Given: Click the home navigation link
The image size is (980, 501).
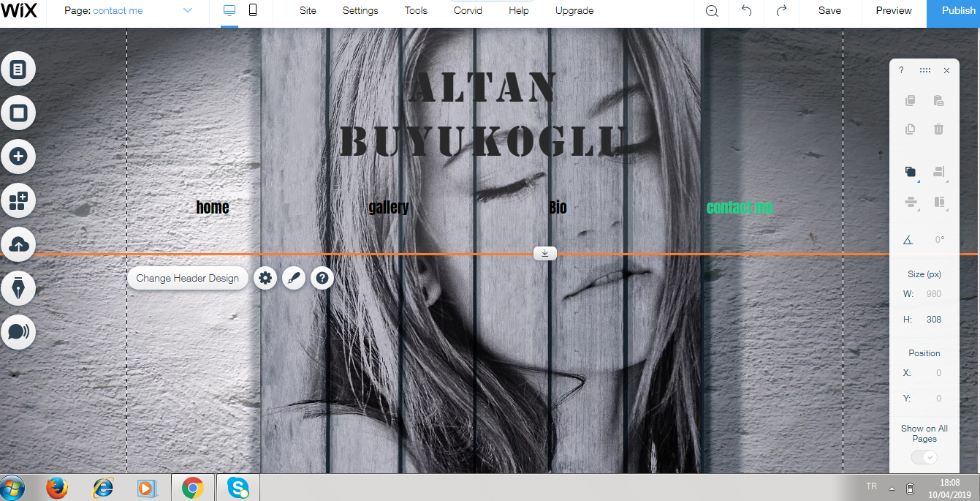Looking at the screenshot, I should point(213,208).
